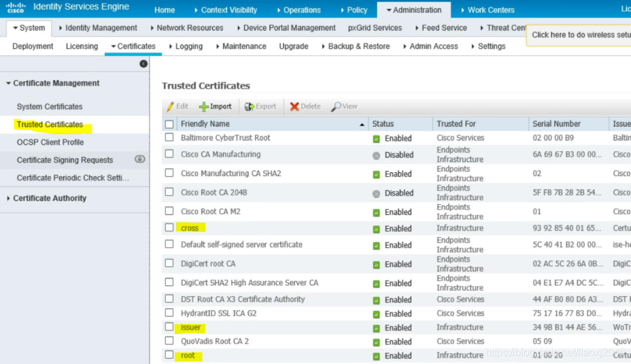The width and height of the screenshot is (631, 364).
Task: Open the Work Centers dropdown menu
Action: [487, 10]
